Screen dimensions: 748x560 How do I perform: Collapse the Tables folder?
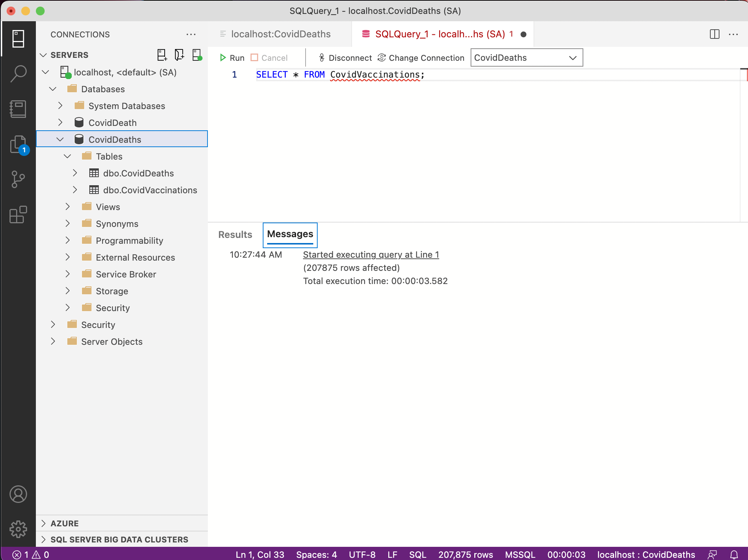(68, 156)
